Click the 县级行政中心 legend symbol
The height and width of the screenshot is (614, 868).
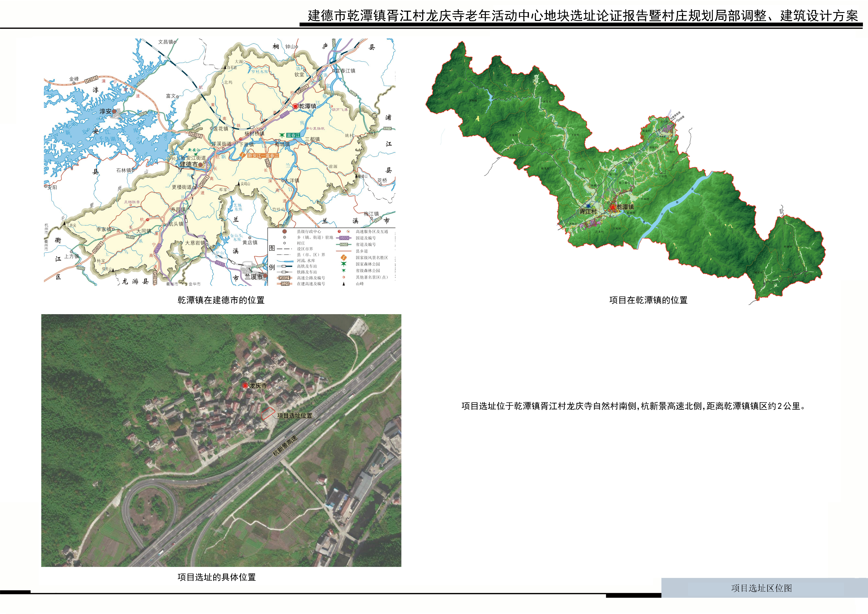pos(285,231)
